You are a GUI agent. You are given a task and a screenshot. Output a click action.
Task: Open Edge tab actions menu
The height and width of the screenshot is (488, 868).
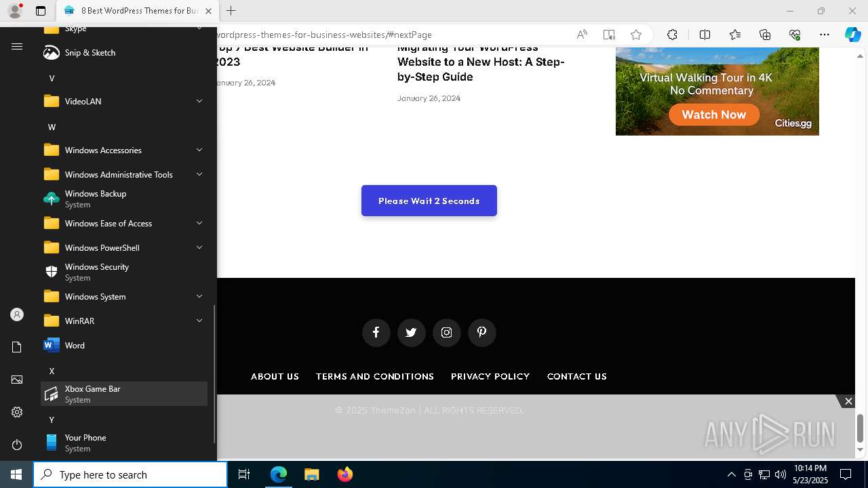coord(41,11)
